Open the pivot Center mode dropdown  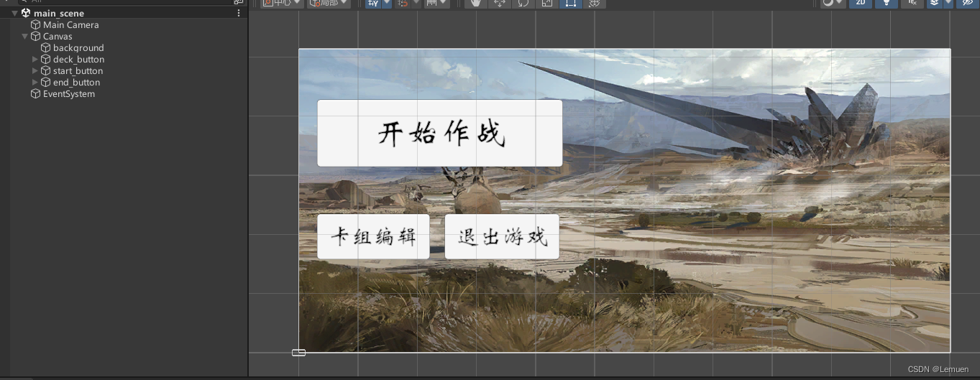[x=282, y=3]
